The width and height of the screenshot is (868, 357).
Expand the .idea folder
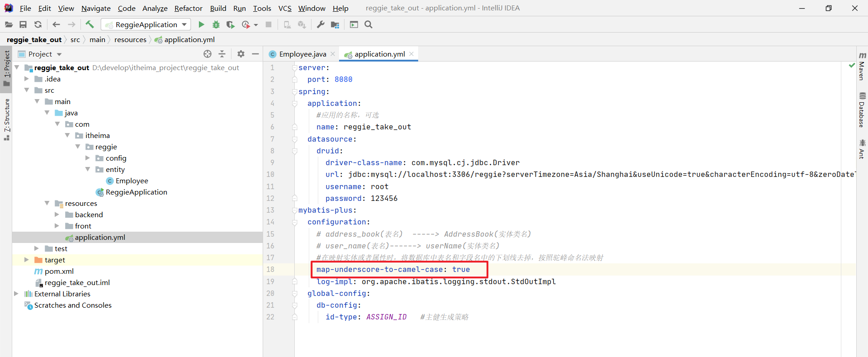pyautogui.click(x=27, y=79)
